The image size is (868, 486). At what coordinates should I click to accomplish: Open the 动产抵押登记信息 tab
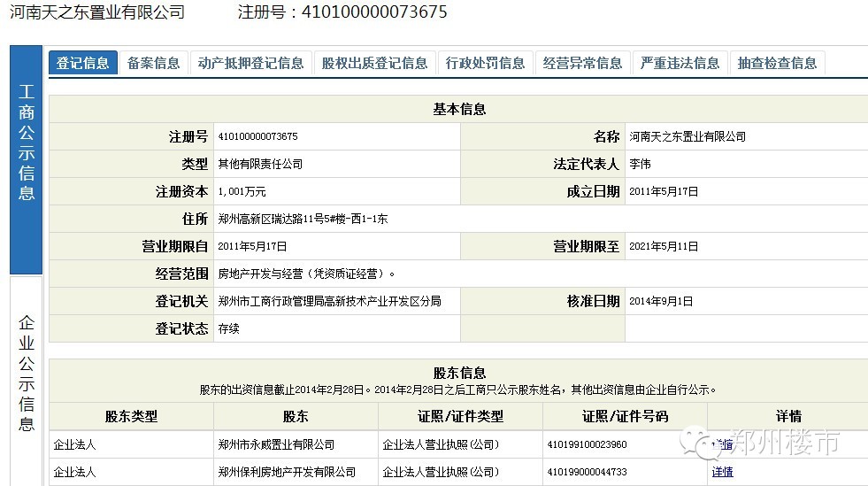[x=250, y=63]
